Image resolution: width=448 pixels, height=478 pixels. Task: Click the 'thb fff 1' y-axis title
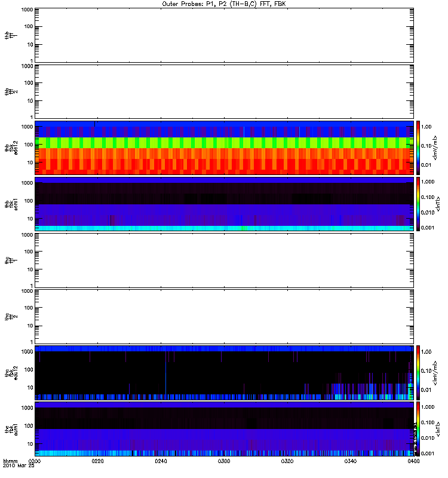click(x=11, y=35)
